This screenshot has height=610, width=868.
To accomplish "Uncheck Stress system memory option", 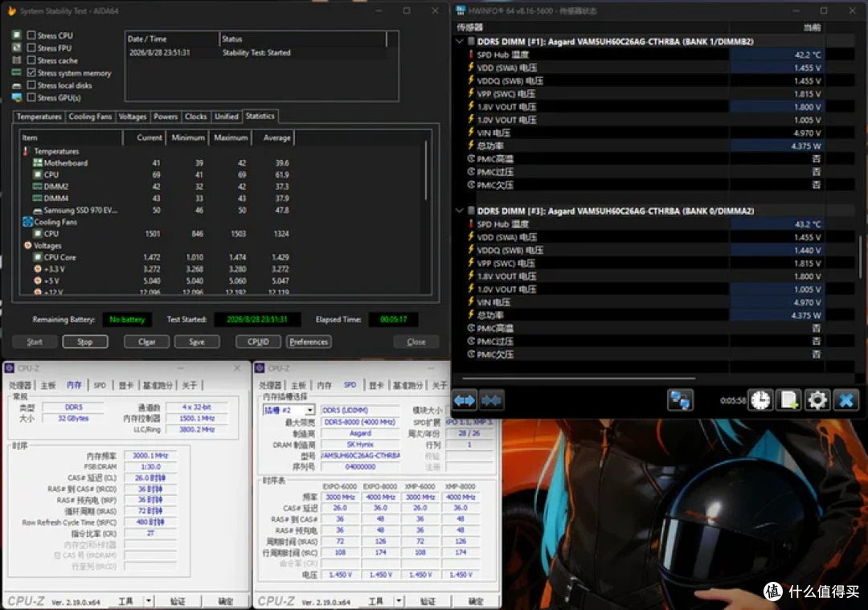I will click(31, 72).
